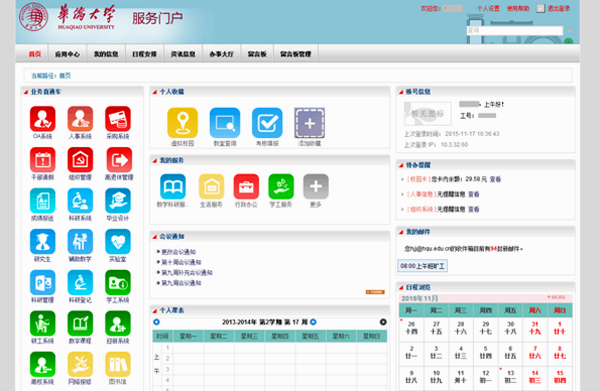Viewport: 600px width, 391px height.
Task: Open the 采购系统 icon
Action: 118,119
